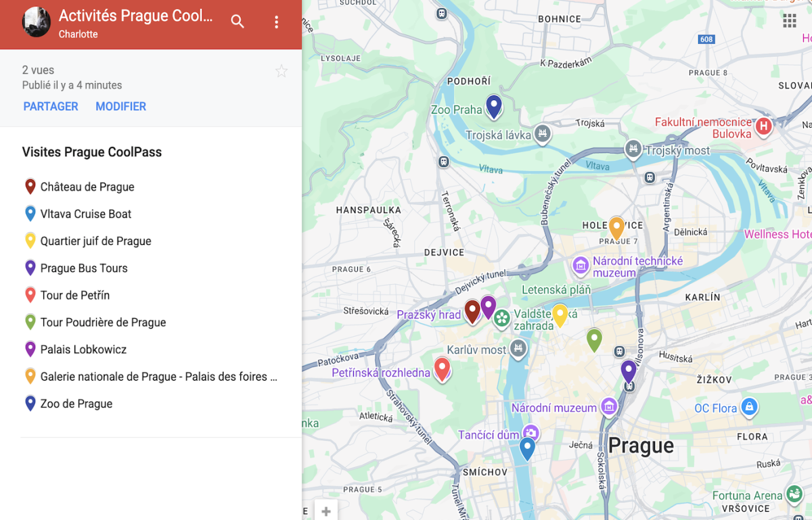This screenshot has height=520, width=812.
Task: Click the purple pin beside Pražský hrad
Action: (x=488, y=306)
